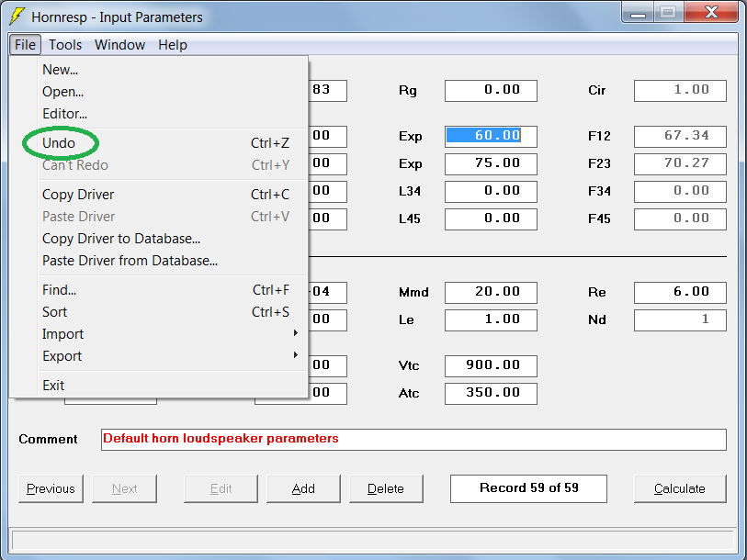Click the L34 input field
Viewport: 747px width, 560px height.
click(491, 192)
